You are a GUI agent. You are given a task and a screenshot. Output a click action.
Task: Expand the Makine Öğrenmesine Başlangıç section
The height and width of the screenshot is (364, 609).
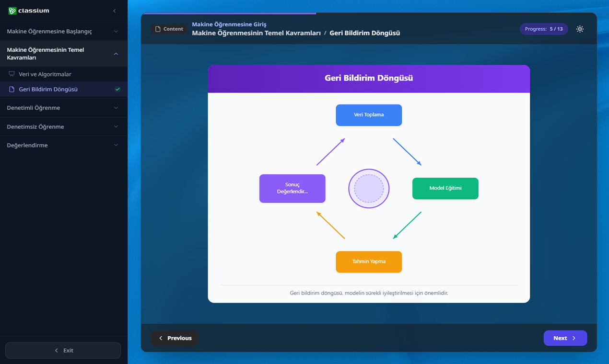(x=64, y=31)
